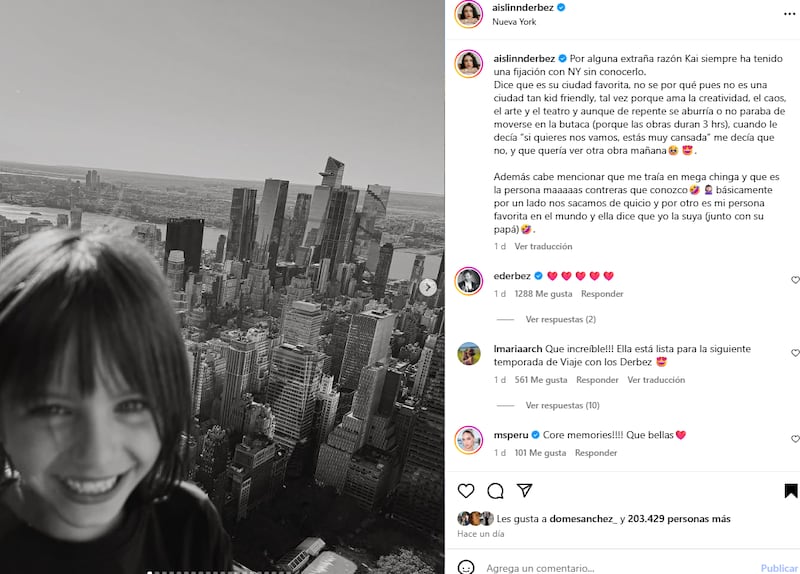Viewport: 800px width, 574px height.
Task: Expand ederbez replies (2)
Action: click(x=561, y=319)
